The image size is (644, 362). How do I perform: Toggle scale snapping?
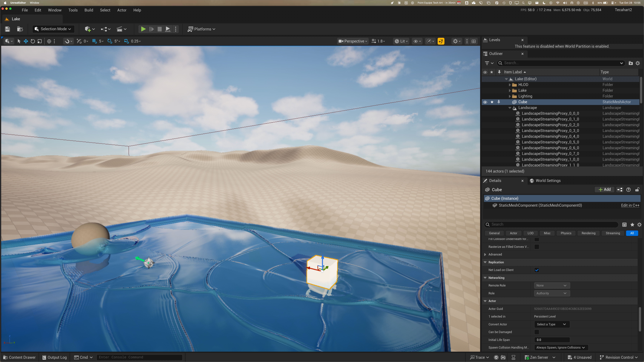127,41
